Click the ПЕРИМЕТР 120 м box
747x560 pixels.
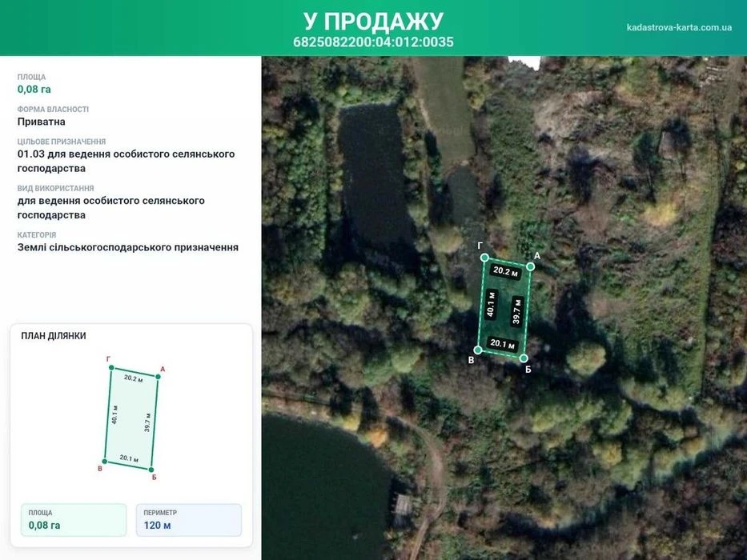189,520
